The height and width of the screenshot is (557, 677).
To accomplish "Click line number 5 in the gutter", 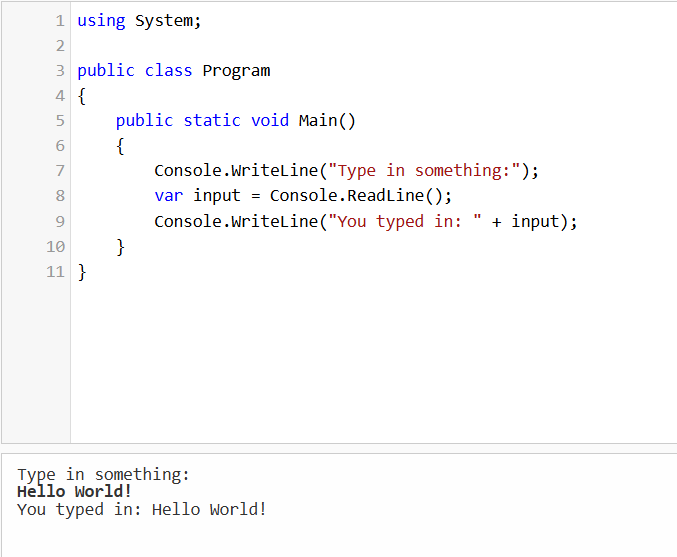I will [x=60, y=121].
